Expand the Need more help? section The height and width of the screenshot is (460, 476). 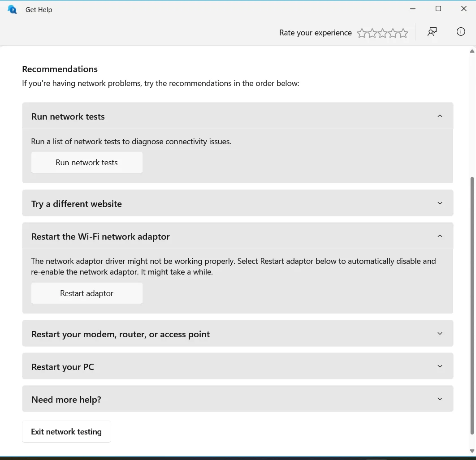(238, 399)
